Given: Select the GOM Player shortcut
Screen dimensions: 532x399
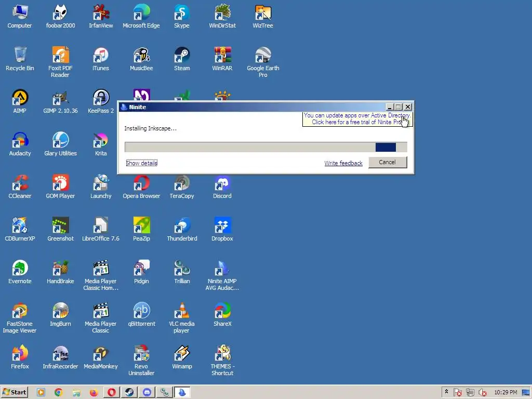Looking at the screenshot, I should [x=60, y=187].
